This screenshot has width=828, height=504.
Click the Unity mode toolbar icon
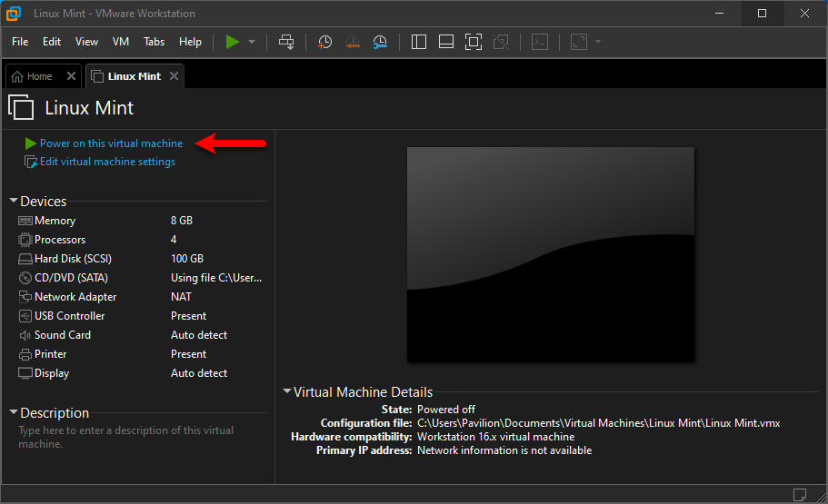[x=501, y=42]
